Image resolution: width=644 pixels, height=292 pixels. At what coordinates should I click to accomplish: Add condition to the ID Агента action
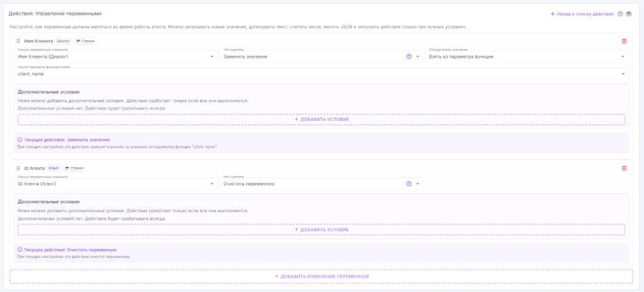point(321,230)
